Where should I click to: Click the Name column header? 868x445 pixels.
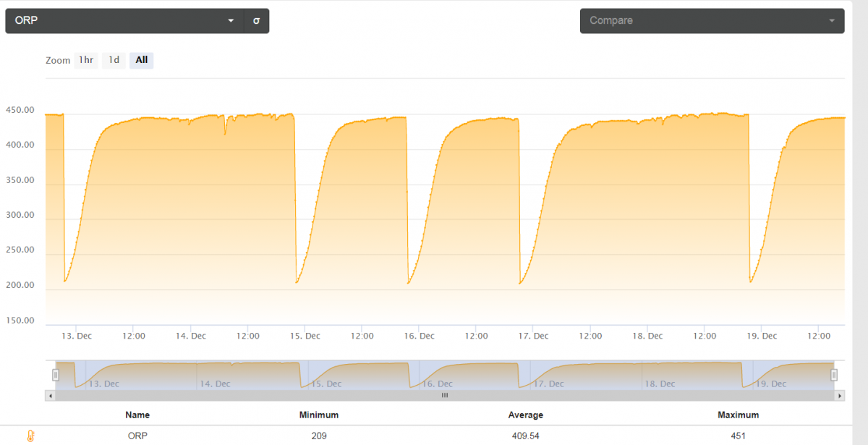(137, 415)
